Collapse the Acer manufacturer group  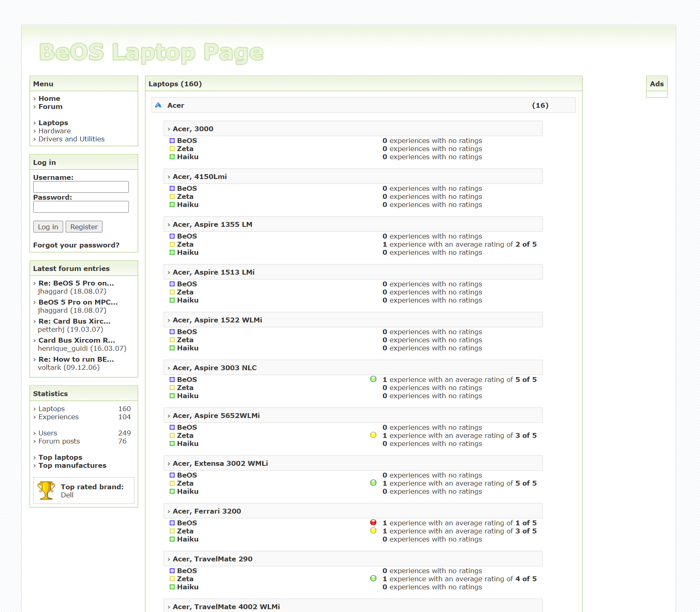(363, 105)
